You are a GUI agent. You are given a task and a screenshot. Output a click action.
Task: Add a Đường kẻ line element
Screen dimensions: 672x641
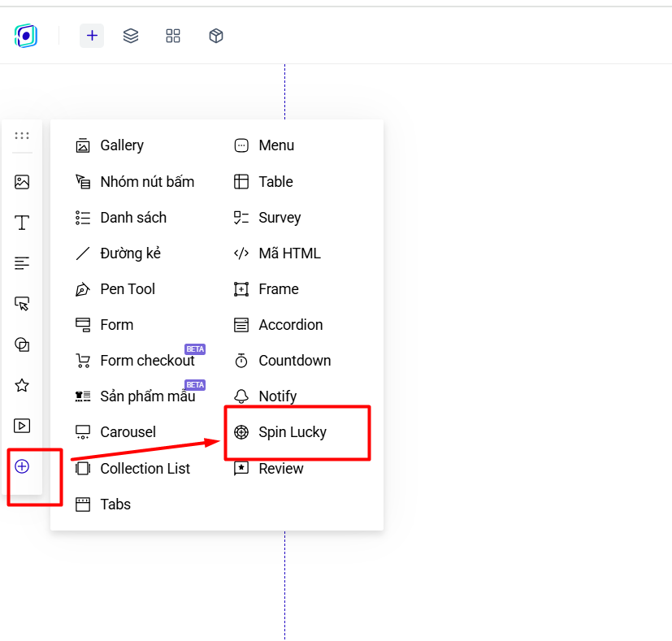coord(118,253)
